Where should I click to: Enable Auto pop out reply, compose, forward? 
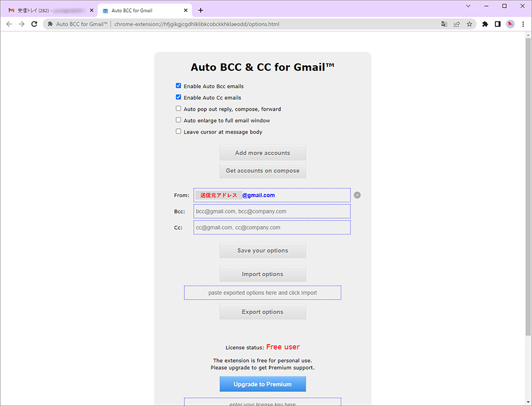pyautogui.click(x=178, y=108)
